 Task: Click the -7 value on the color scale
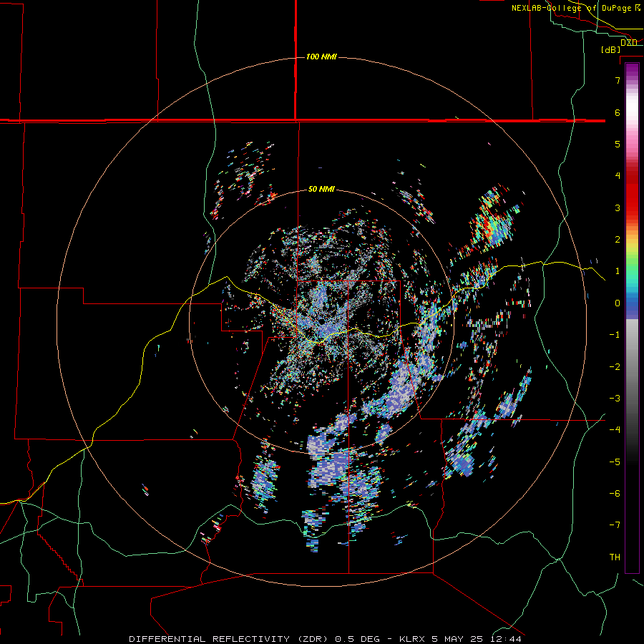click(615, 525)
